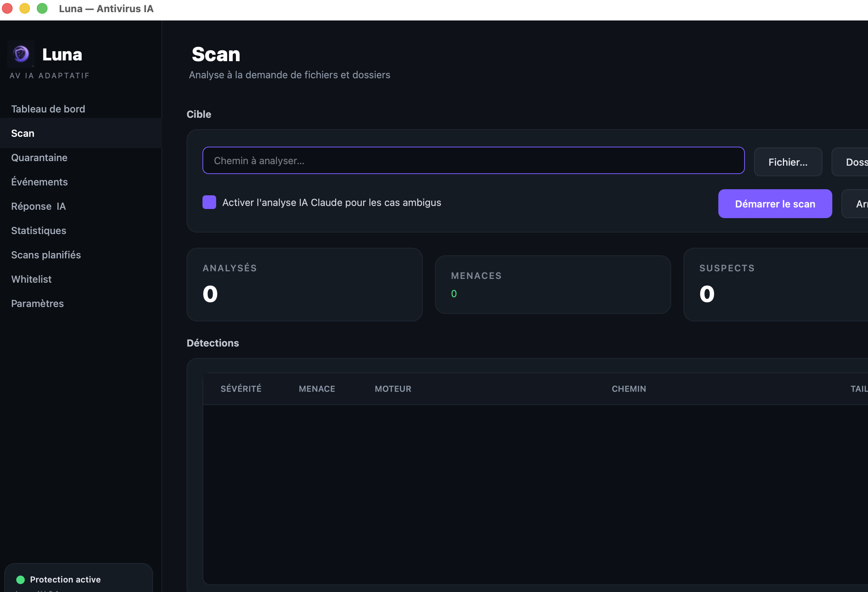868x592 pixels.
Task: Click the MENACE column header
Action: (317, 389)
